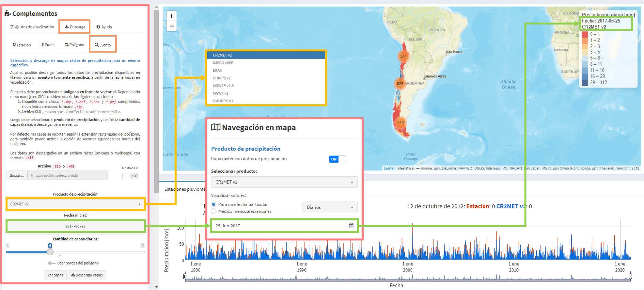Expand the Seleccionar producto CR2MET v2 dropdown
The height and width of the screenshot is (290, 644).
[284, 182]
